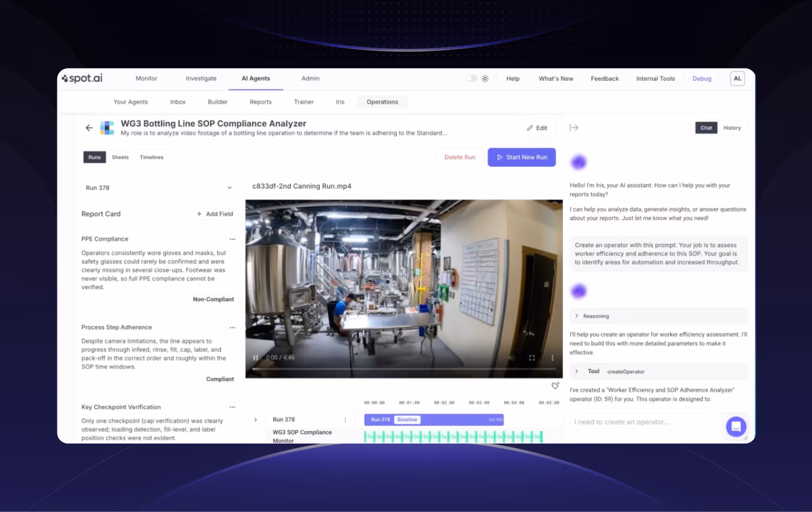
Task: Mute the video volume icon
Action: [512, 358]
